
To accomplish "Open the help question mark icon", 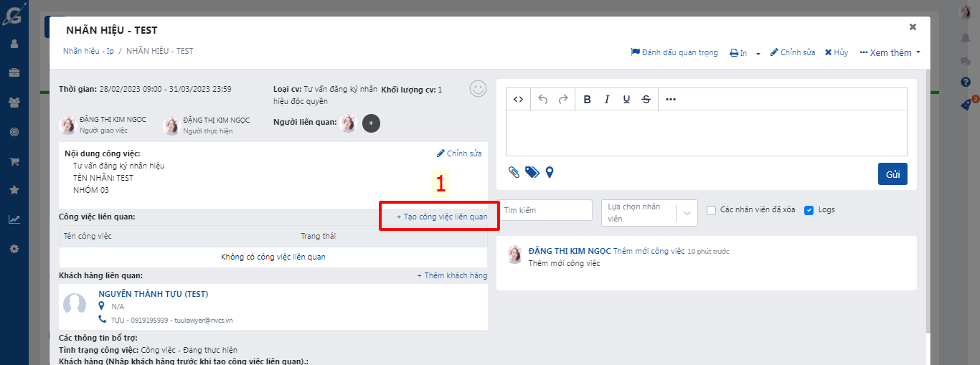I will click(x=966, y=82).
